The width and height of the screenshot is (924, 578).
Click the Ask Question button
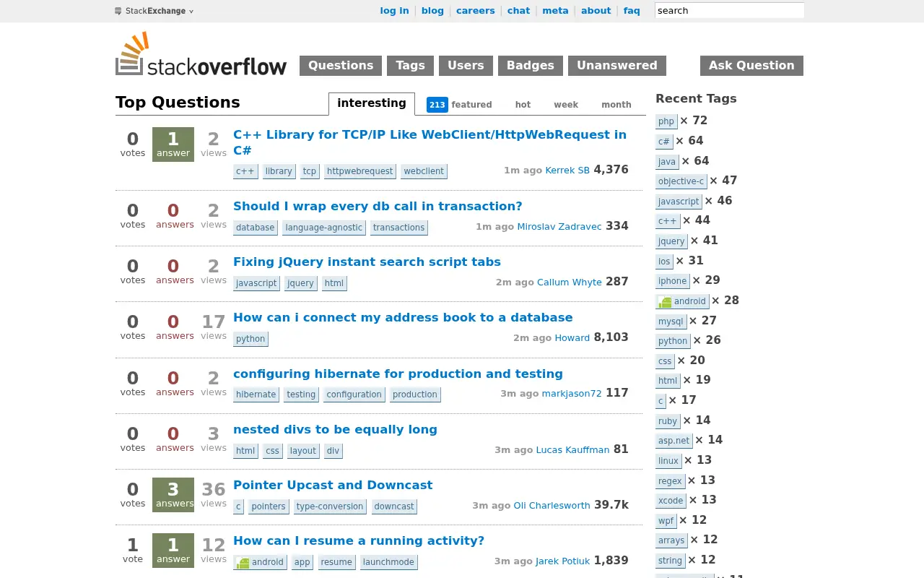tap(751, 66)
